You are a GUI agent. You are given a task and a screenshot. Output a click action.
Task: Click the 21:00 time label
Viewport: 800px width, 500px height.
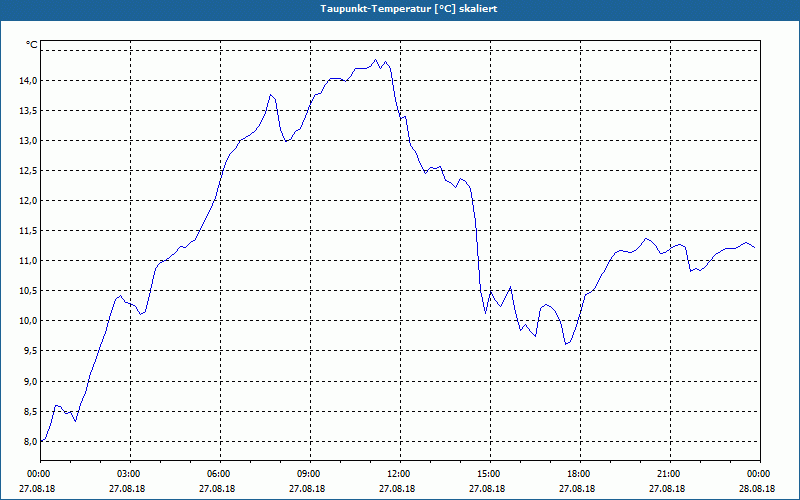click(670, 474)
